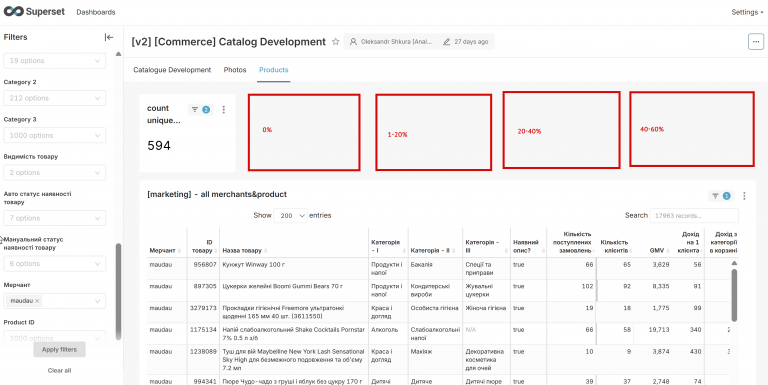Click the Superset logo
The width and height of the screenshot is (768, 385).
(34, 12)
